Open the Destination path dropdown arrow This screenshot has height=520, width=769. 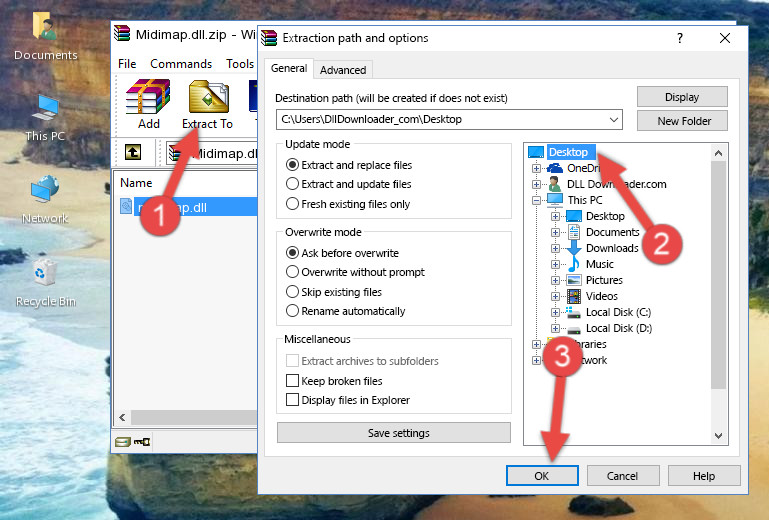[x=613, y=120]
